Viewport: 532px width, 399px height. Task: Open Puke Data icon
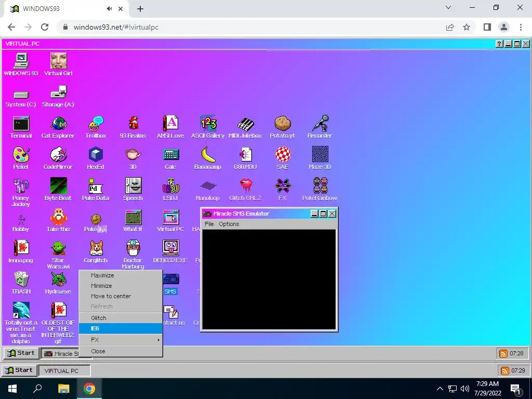(96, 189)
